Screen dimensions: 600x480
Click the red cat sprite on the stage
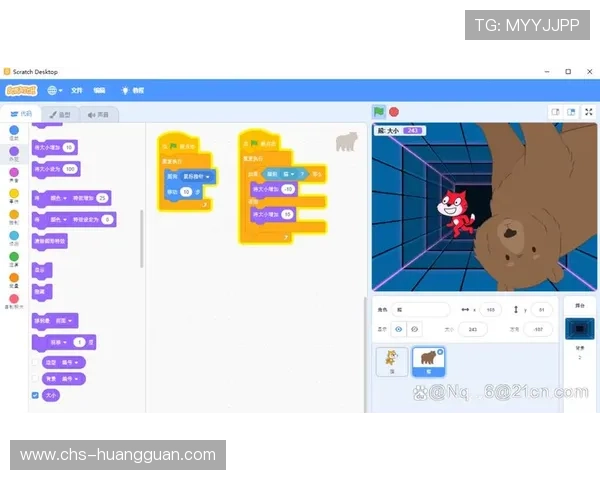(456, 214)
